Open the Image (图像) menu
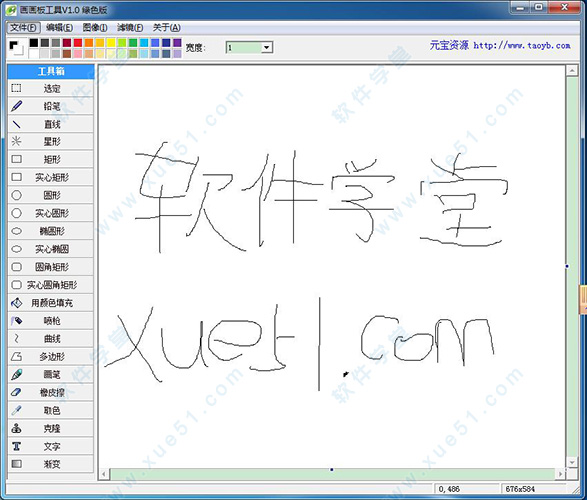The image size is (587, 500). pyautogui.click(x=95, y=28)
